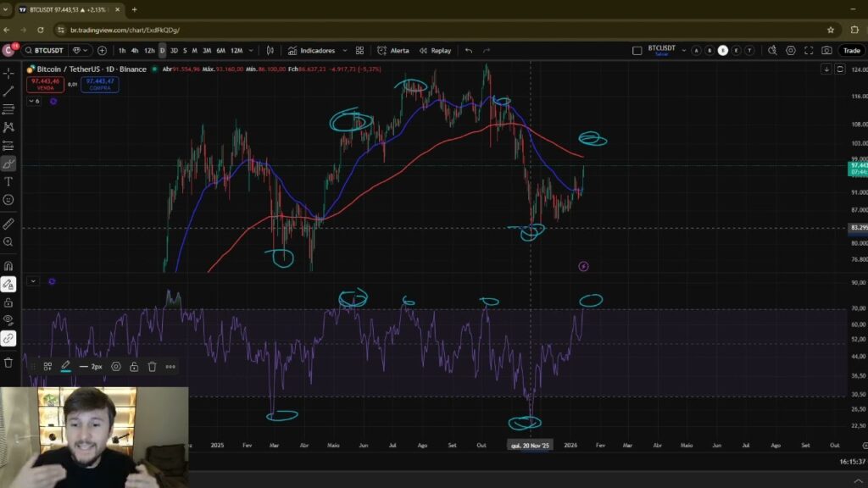868x488 pixels.
Task: Delete drawings with left sidebar trash icon
Action: [x=8, y=363]
